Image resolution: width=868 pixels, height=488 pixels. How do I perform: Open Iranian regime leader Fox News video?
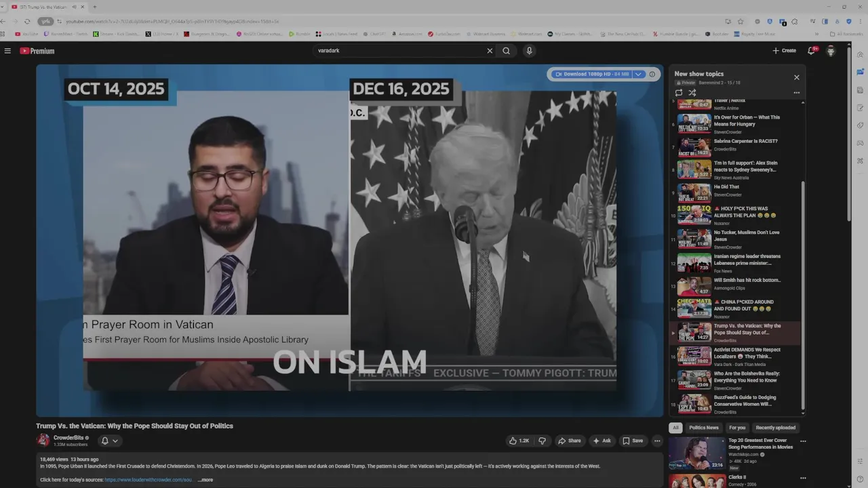(736, 263)
